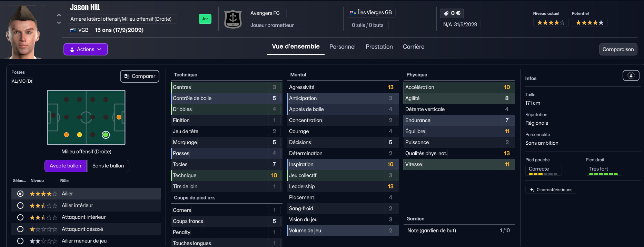
Task: Open the Actions dropdown menu
Action: click(x=86, y=49)
